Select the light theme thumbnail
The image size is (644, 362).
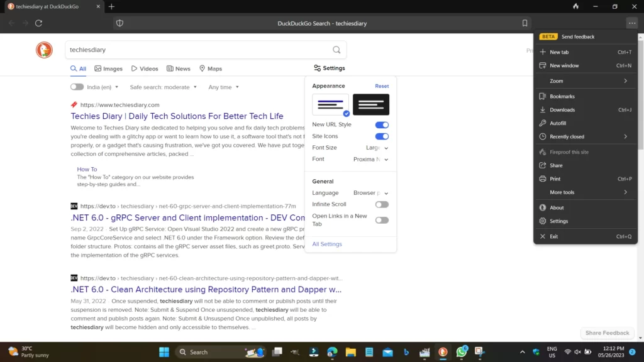pyautogui.click(x=331, y=104)
